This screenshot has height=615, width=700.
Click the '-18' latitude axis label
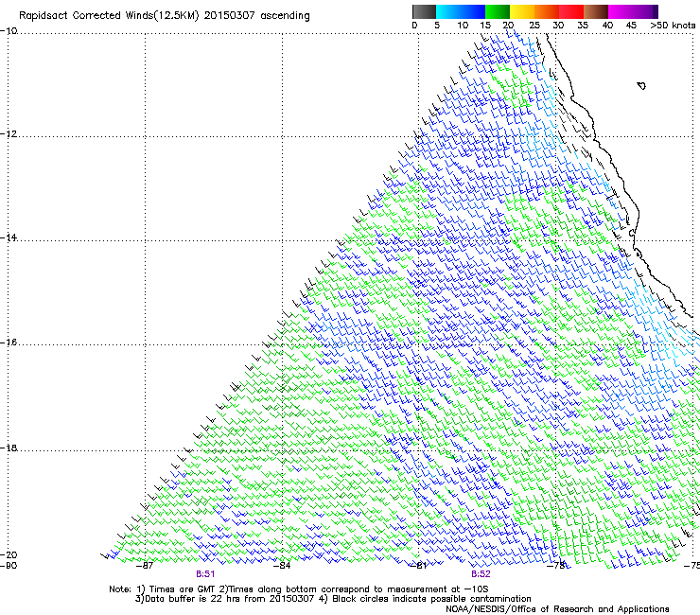click(x=9, y=448)
